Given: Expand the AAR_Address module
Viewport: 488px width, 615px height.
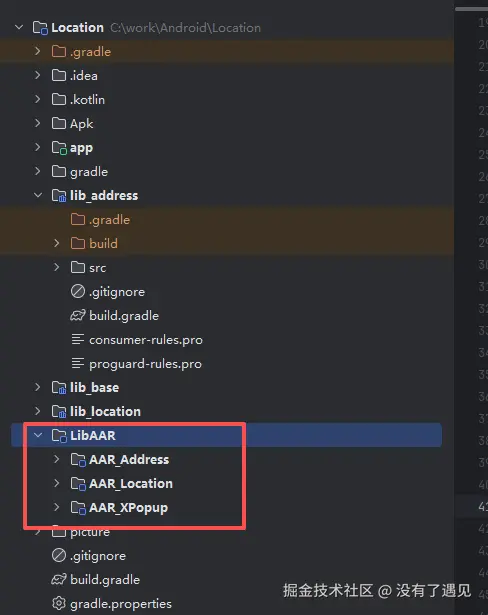Looking at the screenshot, I should [56, 459].
